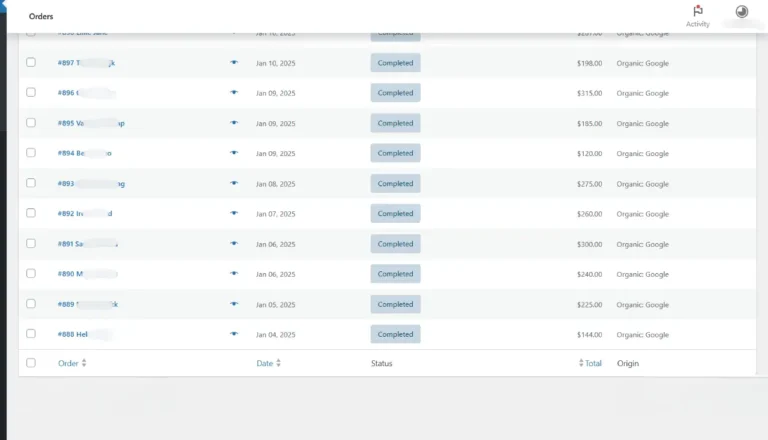The width and height of the screenshot is (768, 440).
Task: Sort orders by Total column
Action: point(591,363)
